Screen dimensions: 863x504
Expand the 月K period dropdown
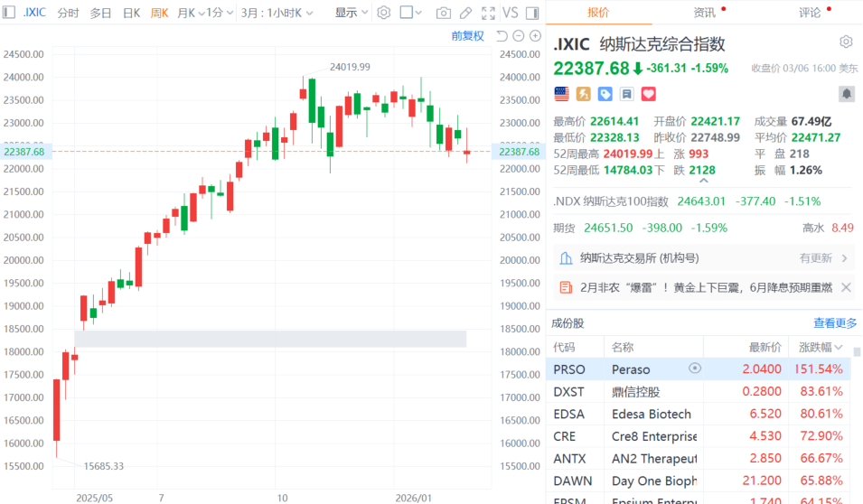click(x=188, y=13)
